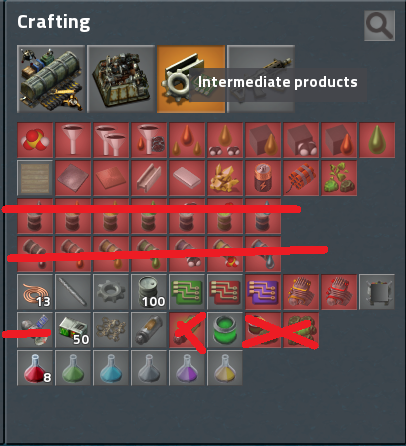406x446 pixels.
Task: Select the explosives dynamite recipe
Action: click(301, 178)
